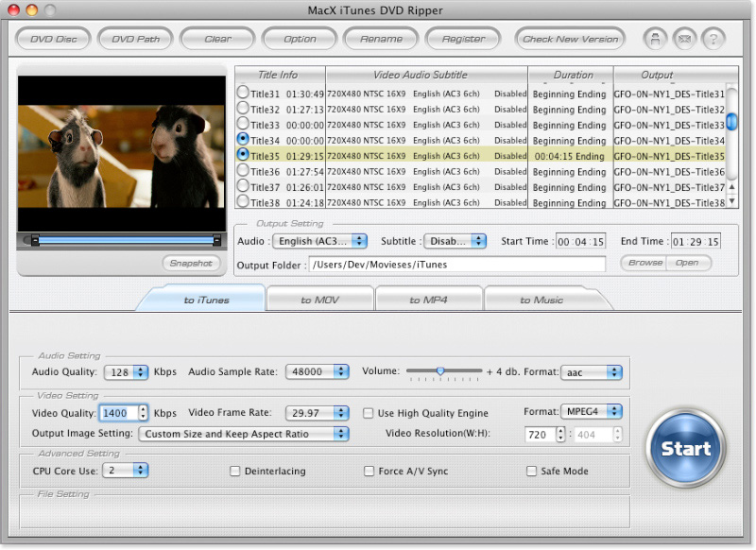Image resolution: width=756 pixels, height=550 pixels.
Task: Click the DVD Disc button
Action: (54, 39)
